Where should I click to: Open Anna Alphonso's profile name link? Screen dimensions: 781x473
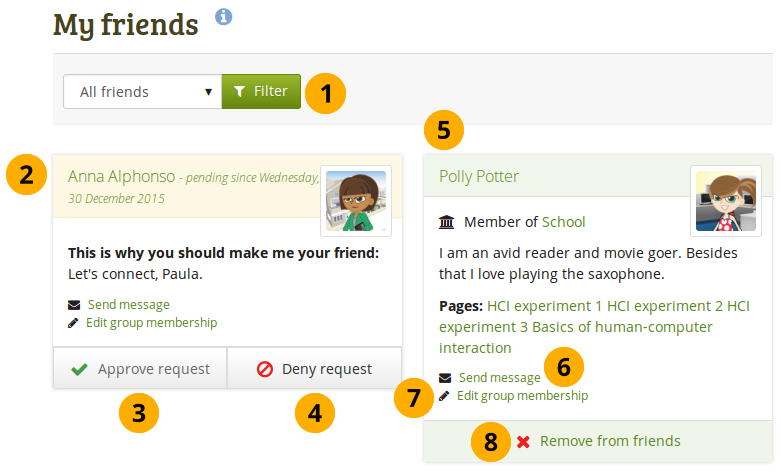(x=121, y=176)
